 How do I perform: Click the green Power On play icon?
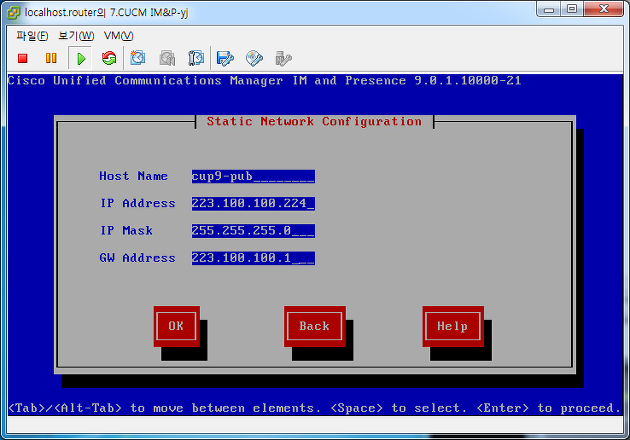(x=80, y=59)
